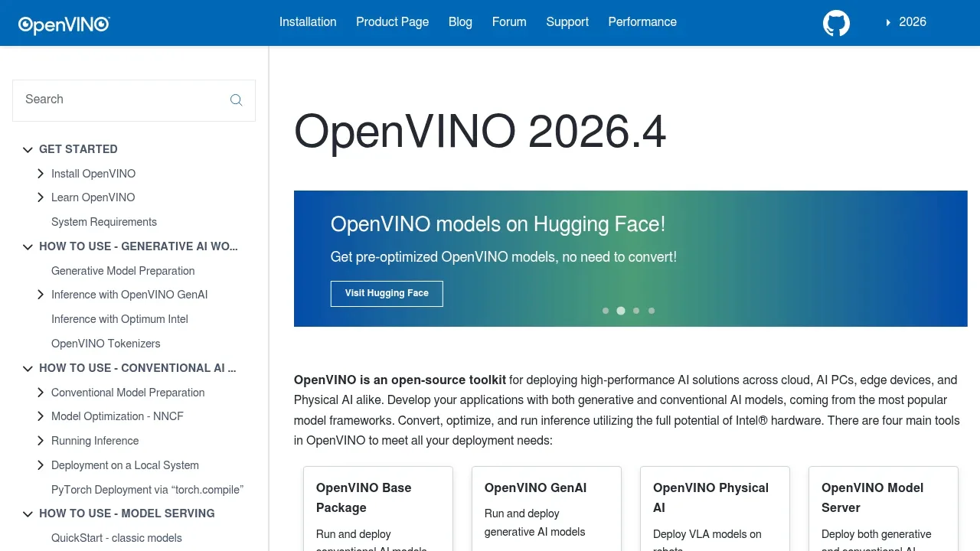This screenshot has width=980, height=551.
Task: Open Conventional Model Preparation link
Action: [x=128, y=393]
